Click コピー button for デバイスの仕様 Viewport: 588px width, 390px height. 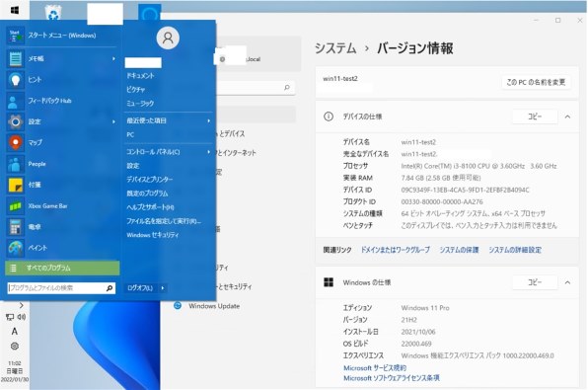(x=535, y=117)
